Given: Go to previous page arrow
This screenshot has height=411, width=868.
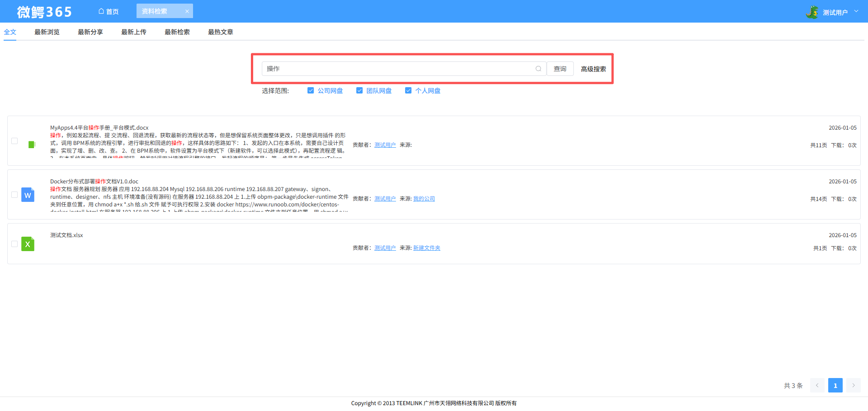Looking at the screenshot, I should [x=817, y=385].
